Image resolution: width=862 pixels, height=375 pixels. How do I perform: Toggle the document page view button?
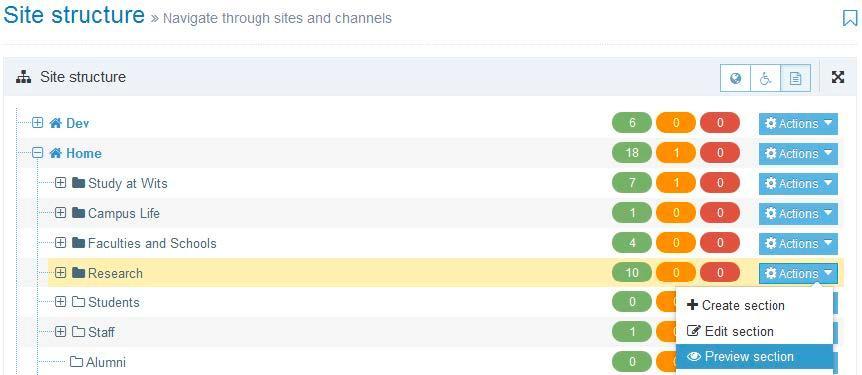(x=795, y=78)
